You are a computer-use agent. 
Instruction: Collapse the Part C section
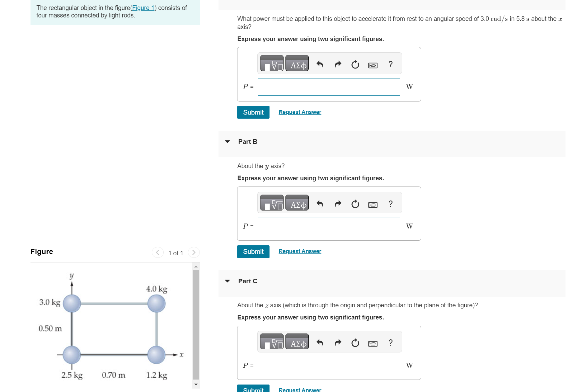[228, 281]
